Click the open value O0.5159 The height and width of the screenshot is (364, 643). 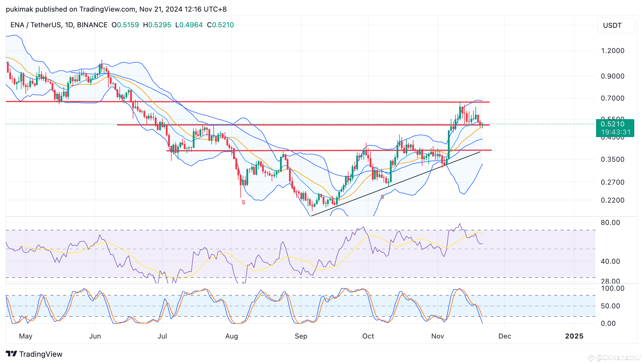125,25
